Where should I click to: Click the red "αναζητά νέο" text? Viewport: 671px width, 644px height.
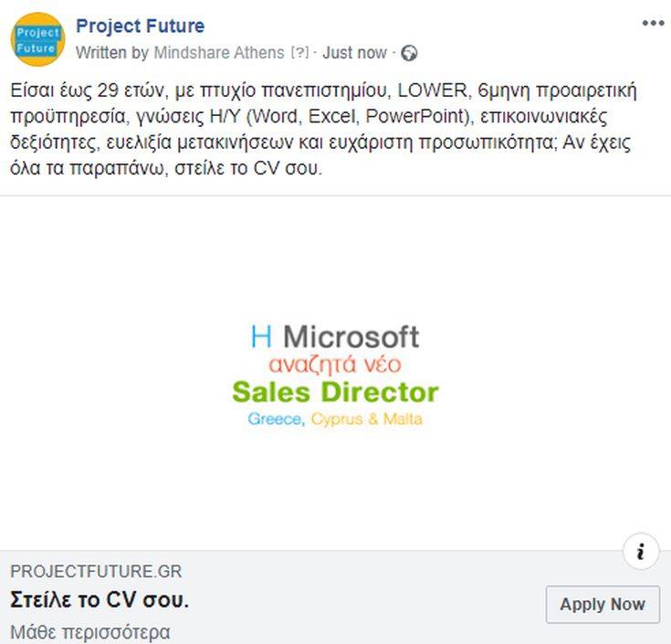coord(335,364)
